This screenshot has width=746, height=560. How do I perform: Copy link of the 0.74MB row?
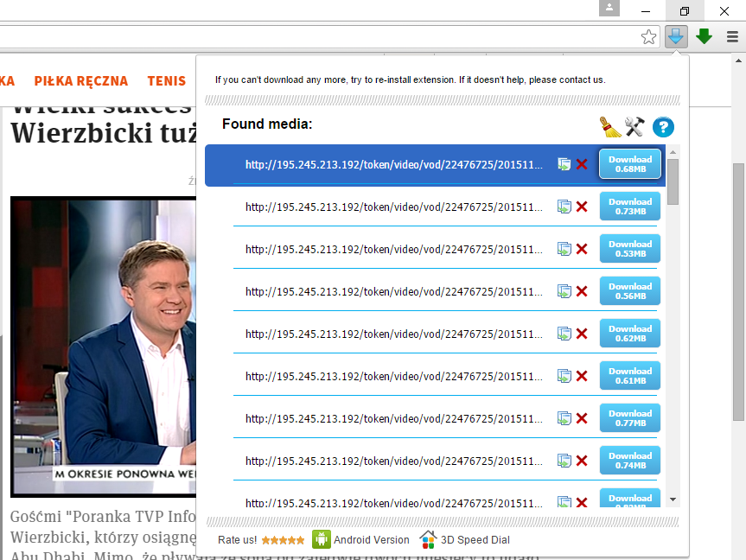point(564,461)
